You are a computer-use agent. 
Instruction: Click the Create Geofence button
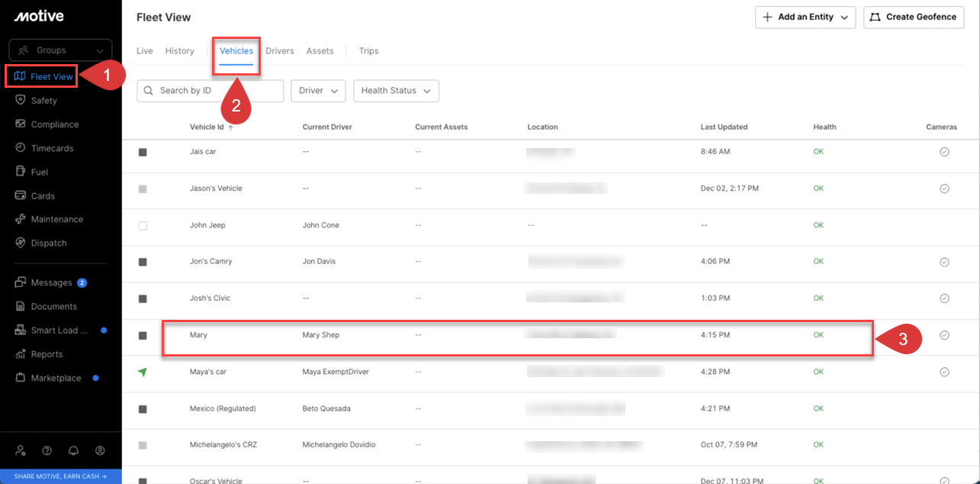(x=914, y=17)
